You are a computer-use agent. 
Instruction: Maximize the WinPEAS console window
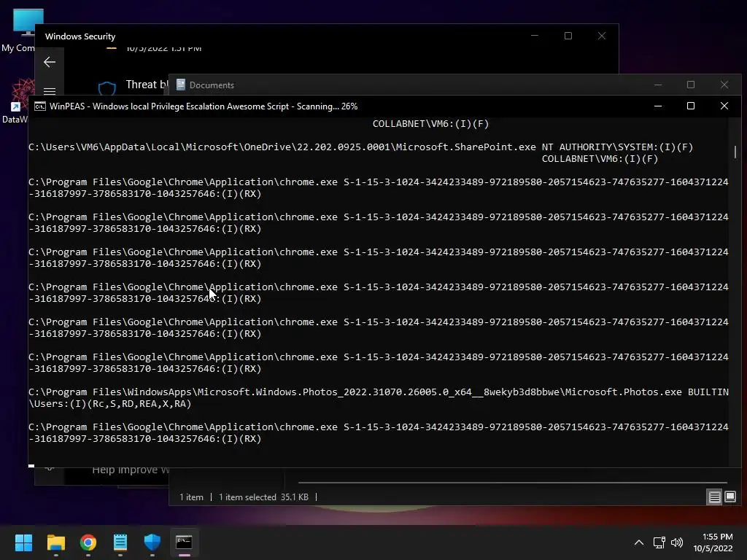point(691,106)
